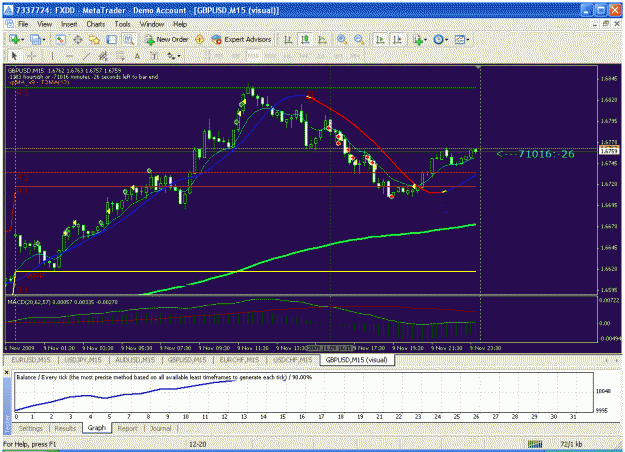Switch to the EURCHF,M15 chart tab
Screen dimensions: 625x452
[x=239, y=360]
